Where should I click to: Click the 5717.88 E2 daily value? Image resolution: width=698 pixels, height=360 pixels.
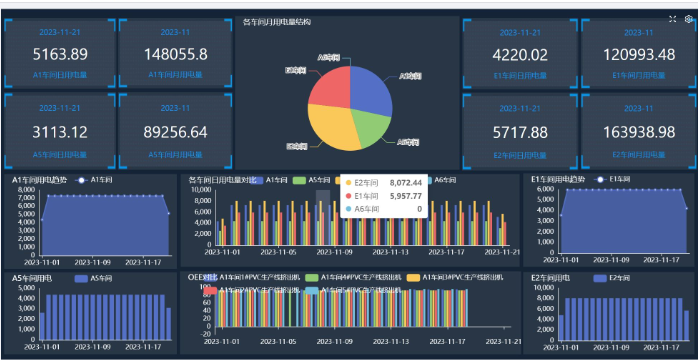pos(520,132)
